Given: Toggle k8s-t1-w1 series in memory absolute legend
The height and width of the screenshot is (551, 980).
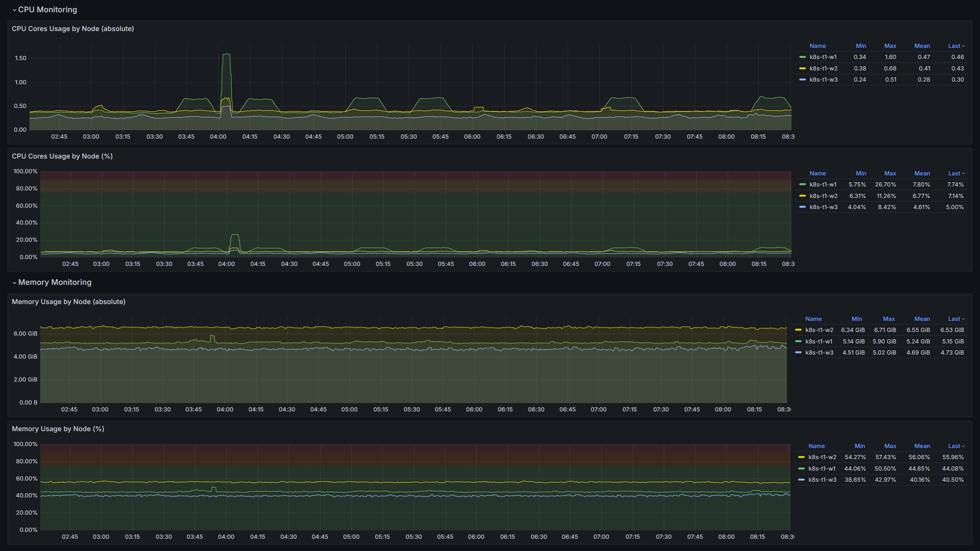Looking at the screenshot, I should coord(818,342).
